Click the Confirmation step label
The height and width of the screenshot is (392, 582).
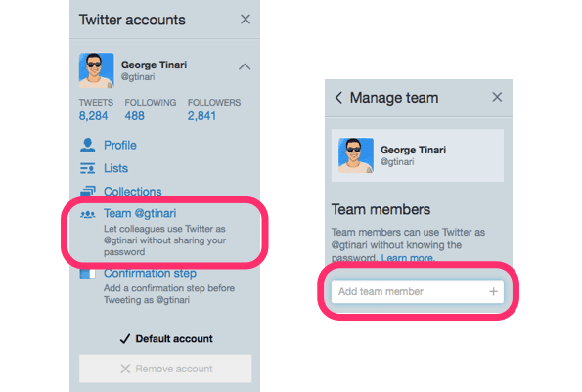(150, 274)
